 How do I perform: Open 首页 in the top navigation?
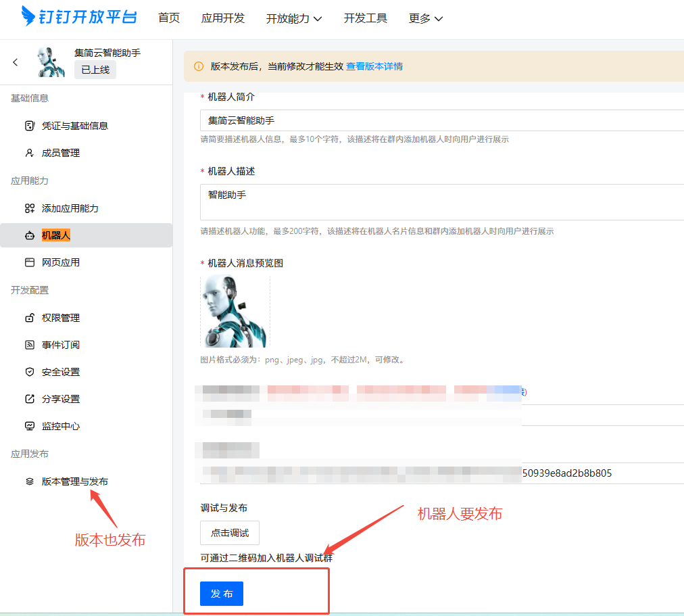[169, 18]
